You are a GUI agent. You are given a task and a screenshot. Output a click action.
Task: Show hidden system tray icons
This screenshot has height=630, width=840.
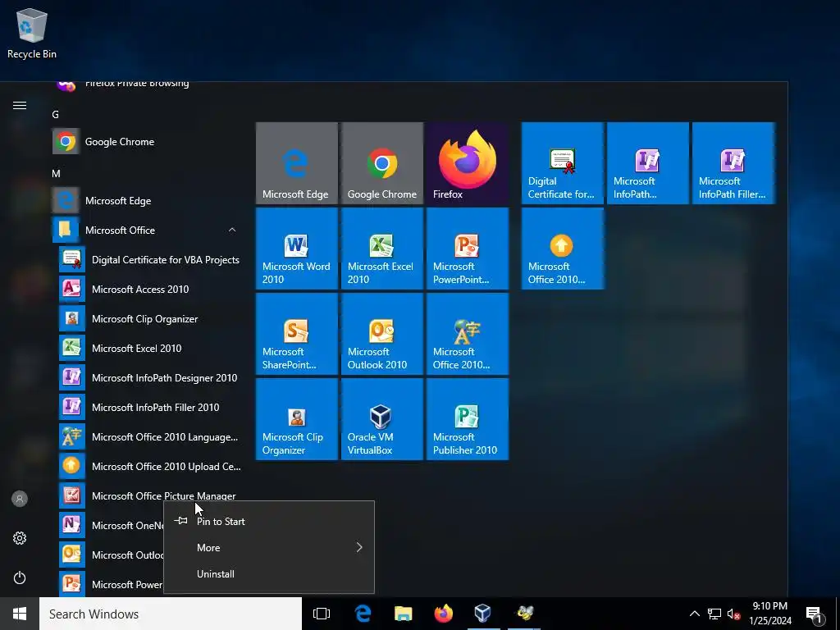694,614
